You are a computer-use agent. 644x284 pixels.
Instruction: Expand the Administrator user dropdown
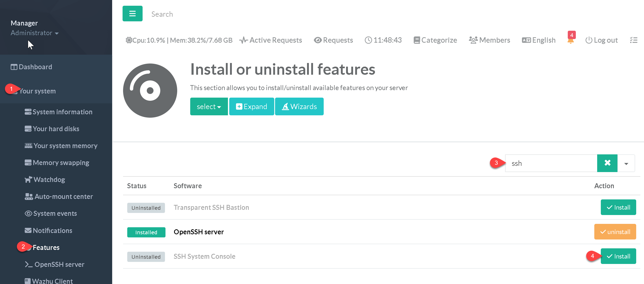tap(34, 33)
